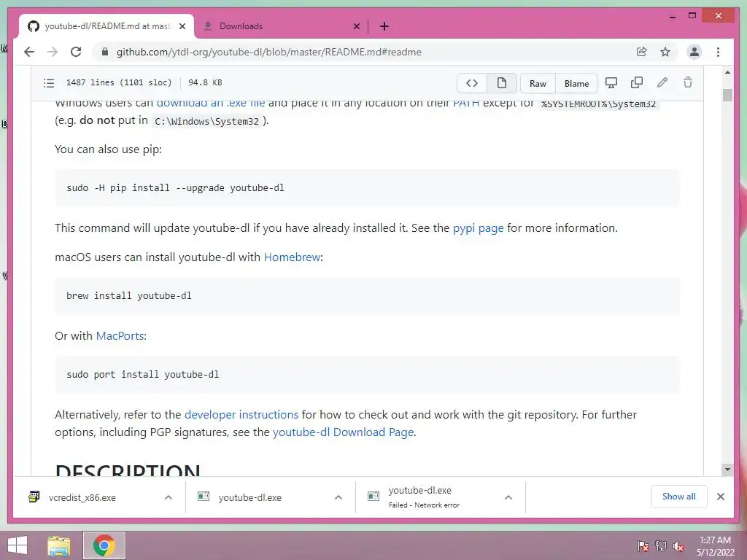This screenshot has height=560, width=747.
Task: Open the vcredist_x86.exe download
Action: (82, 497)
